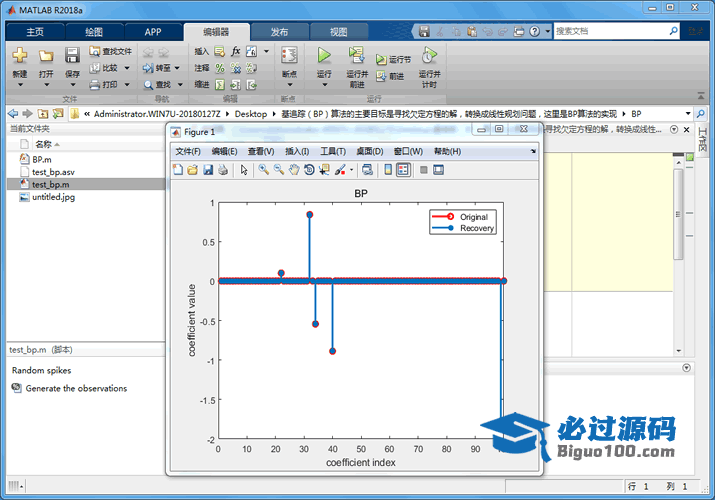Toggle the Data Cursor tool
Viewport: 715px width, 500px height.
pos(324,170)
